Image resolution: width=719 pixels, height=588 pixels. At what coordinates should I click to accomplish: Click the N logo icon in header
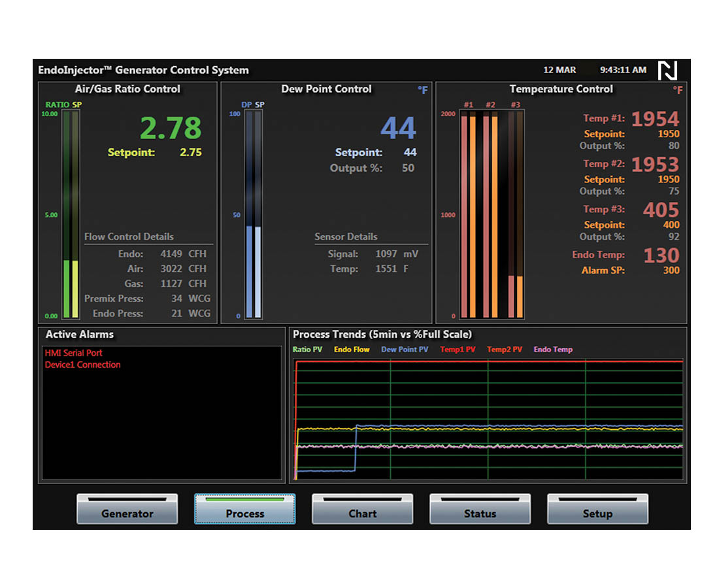click(x=667, y=71)
